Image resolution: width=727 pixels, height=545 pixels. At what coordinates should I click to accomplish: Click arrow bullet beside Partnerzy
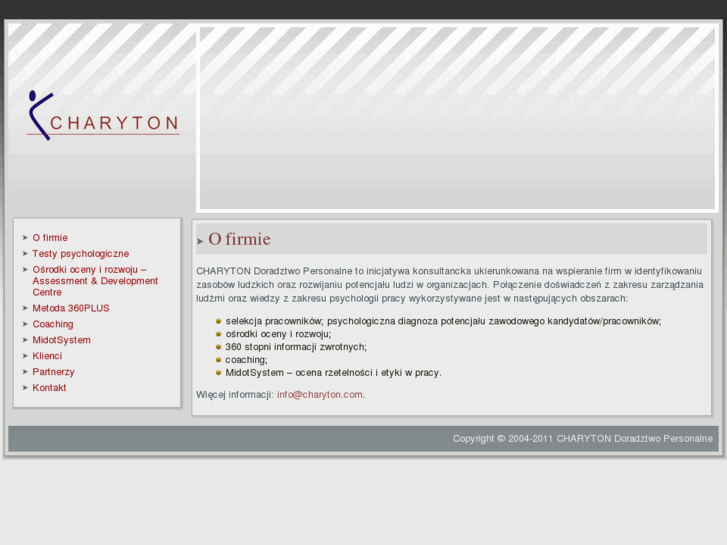pos(26,372)
